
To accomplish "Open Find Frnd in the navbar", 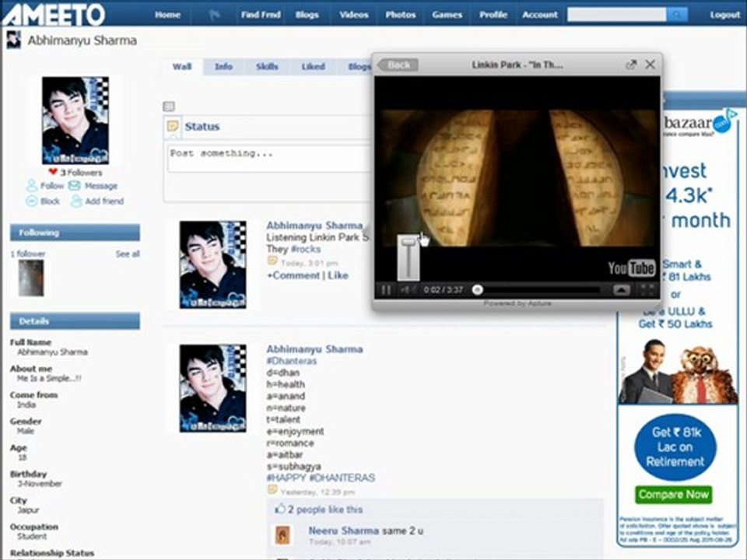I will (261, 15).
